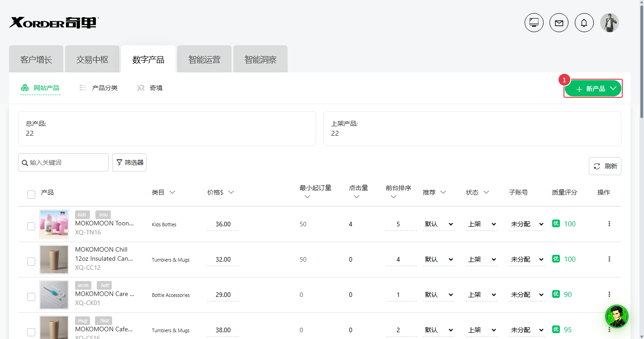Screen dimensions: 644x339
Task: Click the 筛选器 filter button
Action: pyautogui.click(x=129, y=162)
